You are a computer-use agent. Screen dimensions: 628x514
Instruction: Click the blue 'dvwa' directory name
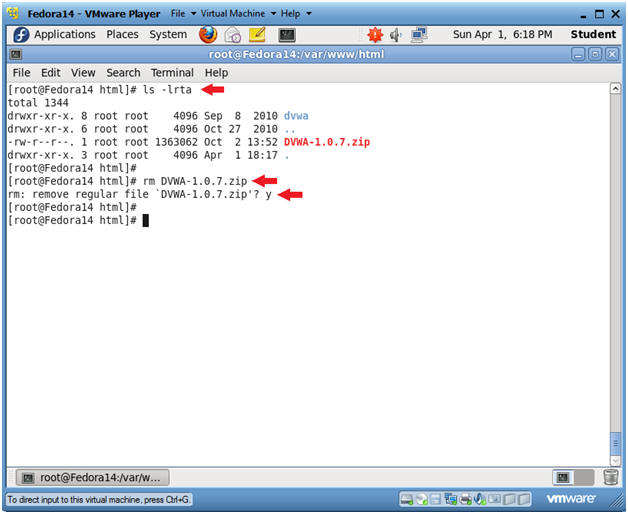pos(296,116)
